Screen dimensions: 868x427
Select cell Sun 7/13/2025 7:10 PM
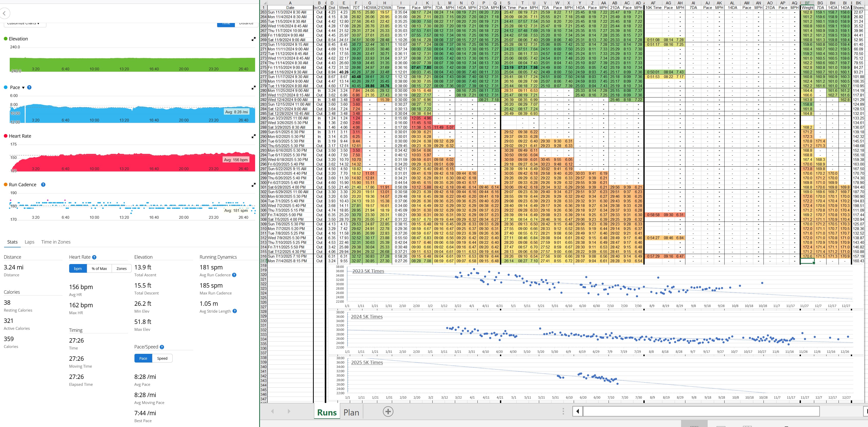click(290, 256)
